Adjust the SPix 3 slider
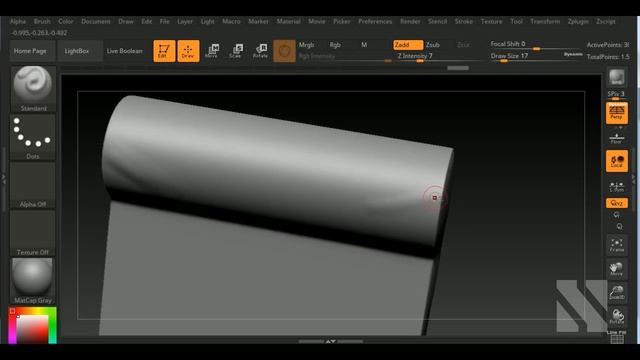 click(616, 95)
